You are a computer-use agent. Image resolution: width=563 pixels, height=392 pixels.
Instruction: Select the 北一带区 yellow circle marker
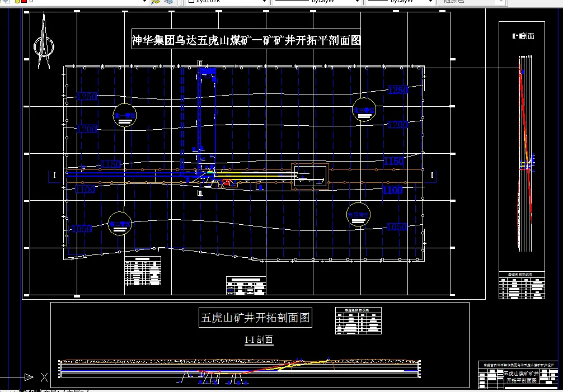coord(125,115)
